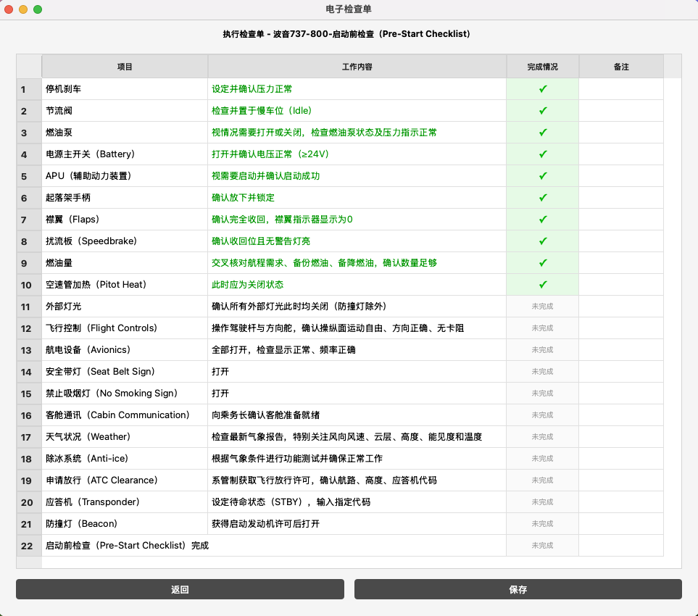This screenshot has width=698, height=616.
Task: Select the 备注 cell for Anti-ice row
Action: pos(621,459)
